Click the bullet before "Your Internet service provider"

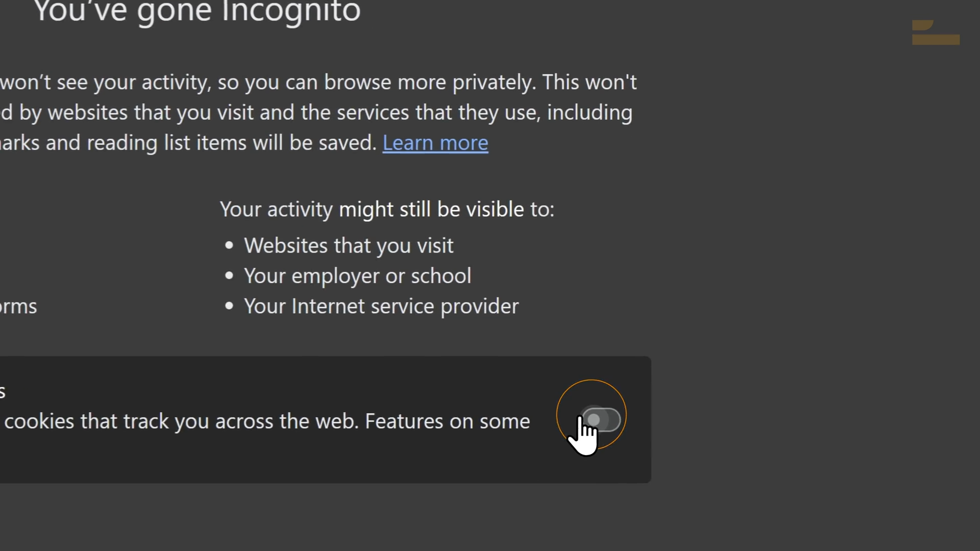[229, 306]
